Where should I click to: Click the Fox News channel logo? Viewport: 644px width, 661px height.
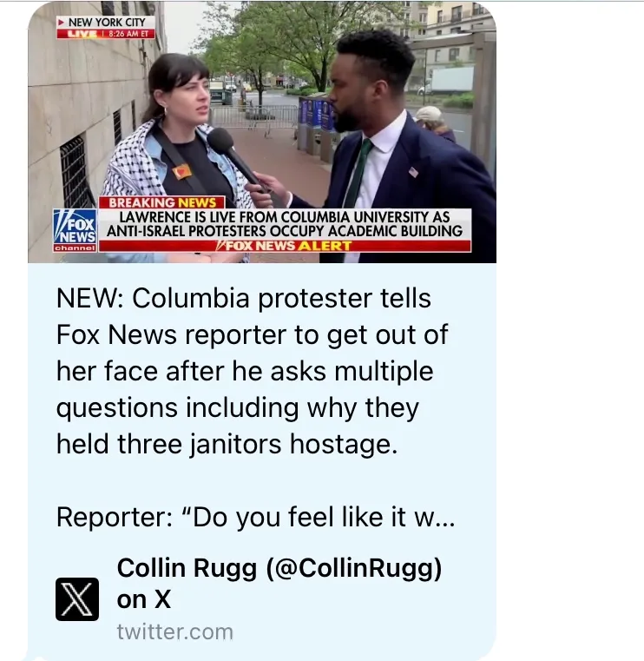[75, 230]
